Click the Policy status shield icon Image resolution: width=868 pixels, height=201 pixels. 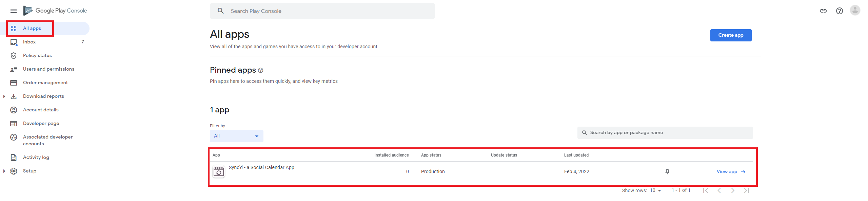(14, 56)
